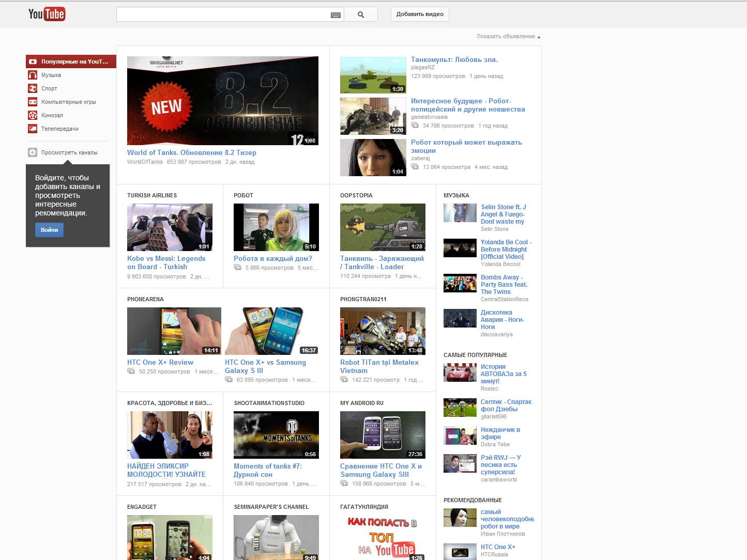Open World of Tanks. Обновление 8.2 Тизер title

coord(192,152)
